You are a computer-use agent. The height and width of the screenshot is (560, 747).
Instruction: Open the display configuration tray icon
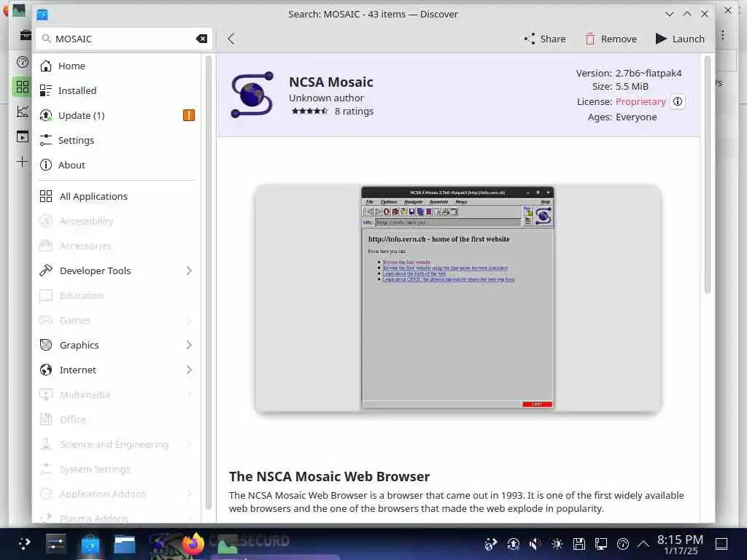(601, 544)
